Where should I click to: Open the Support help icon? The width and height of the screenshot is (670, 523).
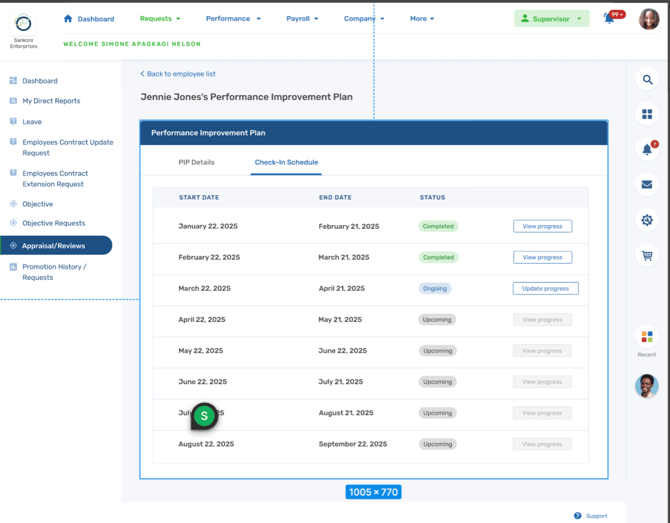(x=578, y=516)
